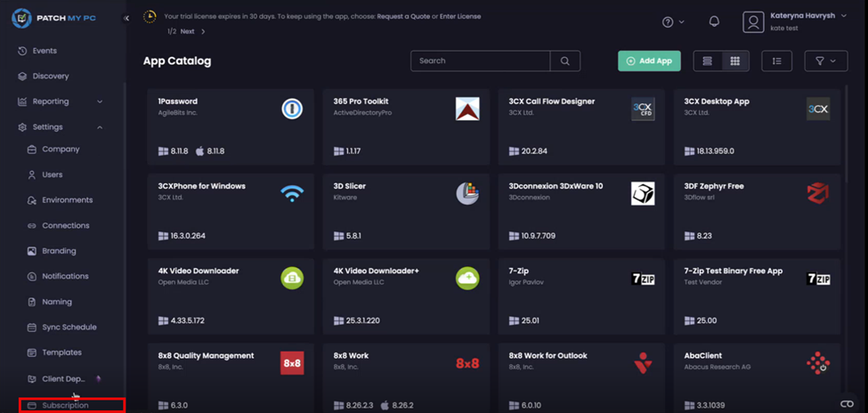Click the 8x8 Quality Management icon
The image size is (868, 413).
[292, 363]
